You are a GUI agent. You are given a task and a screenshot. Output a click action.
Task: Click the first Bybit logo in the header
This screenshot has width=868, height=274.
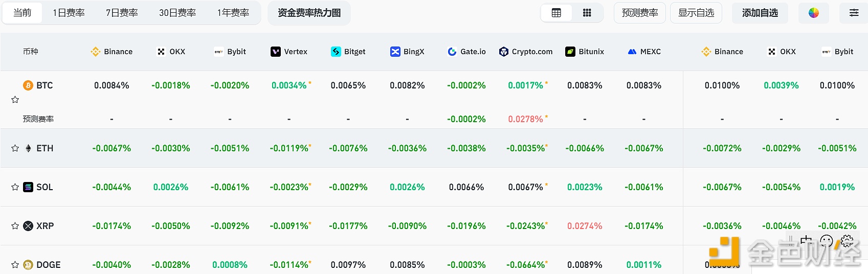(x=219, y=52)
